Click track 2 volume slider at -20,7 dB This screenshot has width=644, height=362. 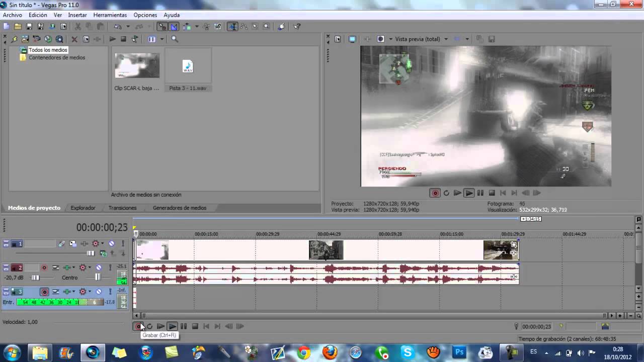click(35, 278)
